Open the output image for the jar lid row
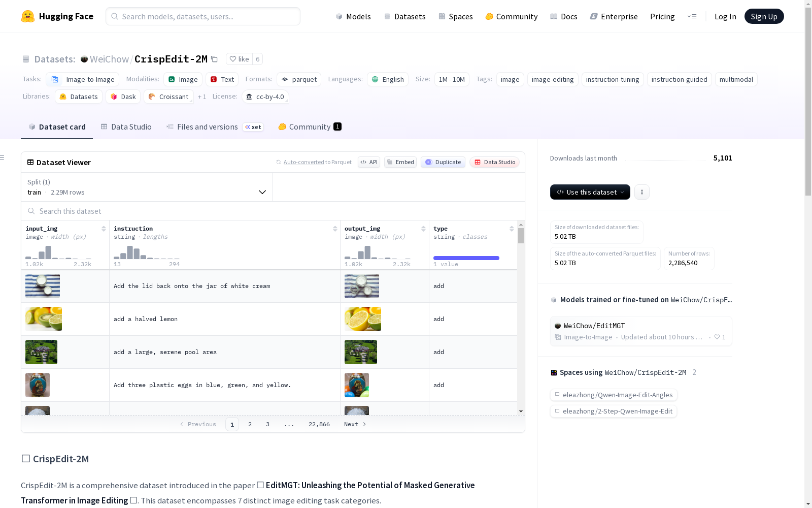This screenshot has height=508, width=812. (x=362, y=286)
